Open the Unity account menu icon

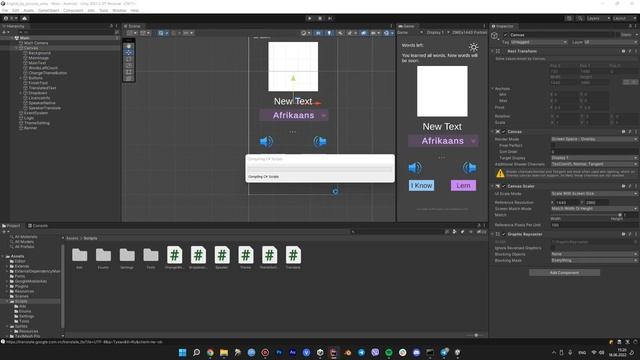(10, 18)
